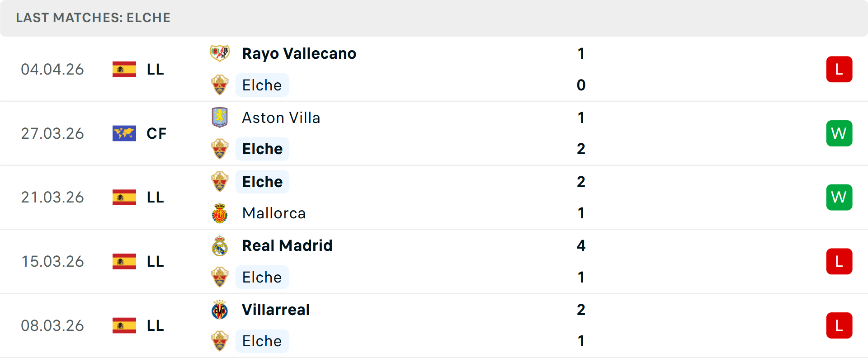Open the Real Madrid team link

pos(287,245)
